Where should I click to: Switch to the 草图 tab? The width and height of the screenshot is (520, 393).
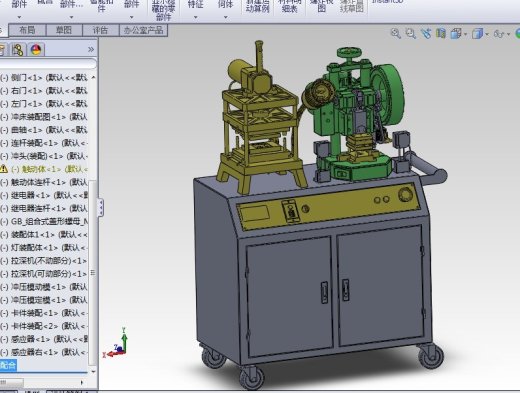pos(64,30)
